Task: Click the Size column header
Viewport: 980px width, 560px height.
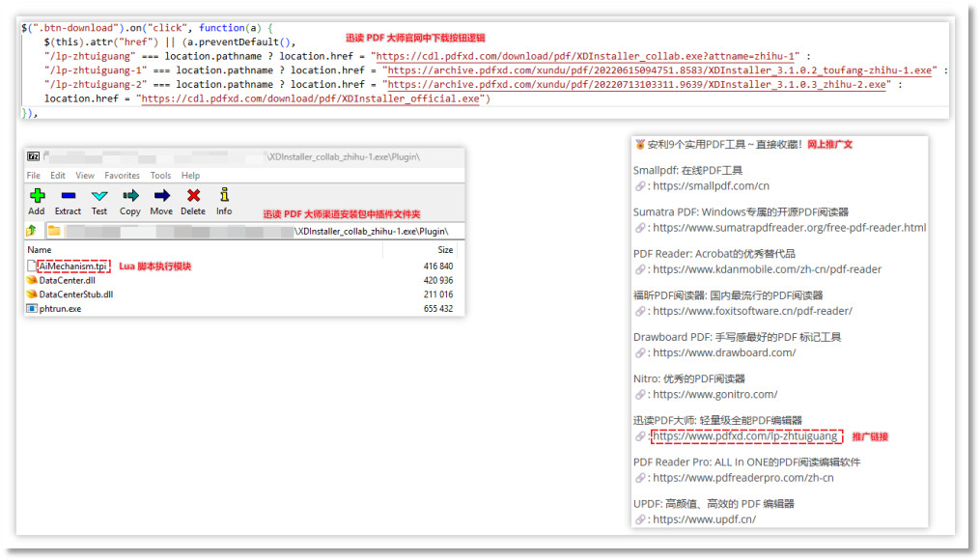Action: (x=444, y=250)
